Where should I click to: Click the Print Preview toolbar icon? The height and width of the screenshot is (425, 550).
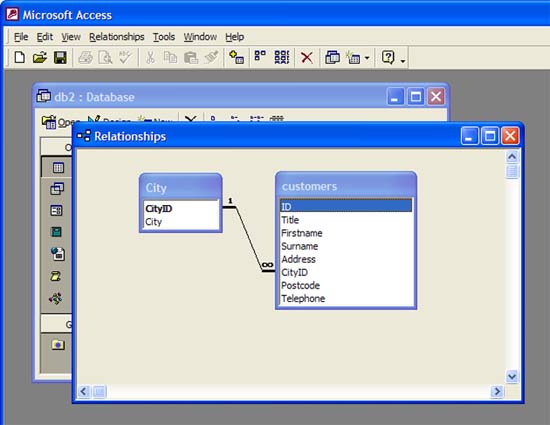coord(105,57)
